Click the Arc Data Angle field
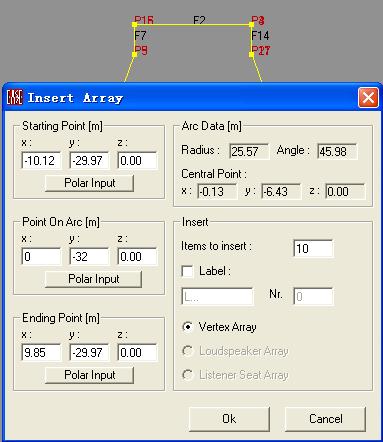 coord(337,152)
